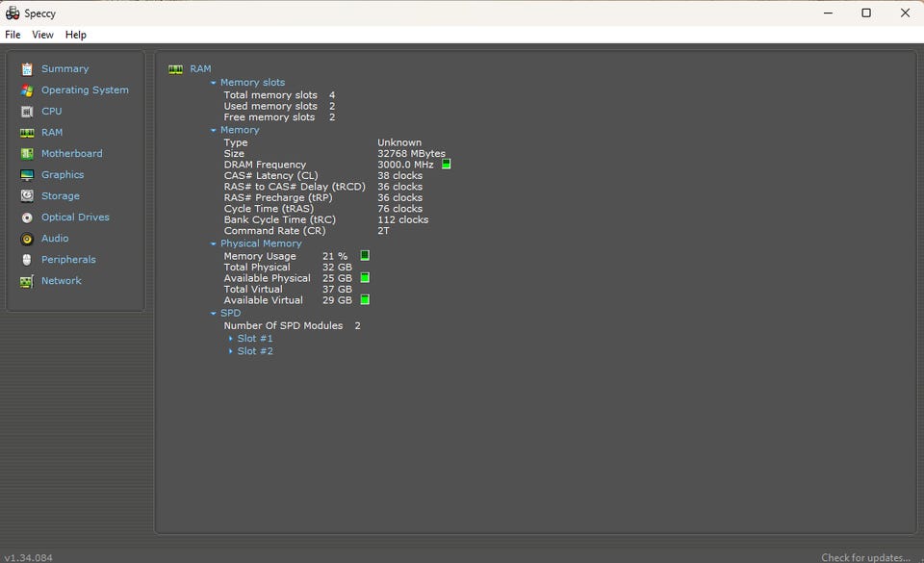
Task: Click the 21 % memory usage value
Action: tap(335, 256)
